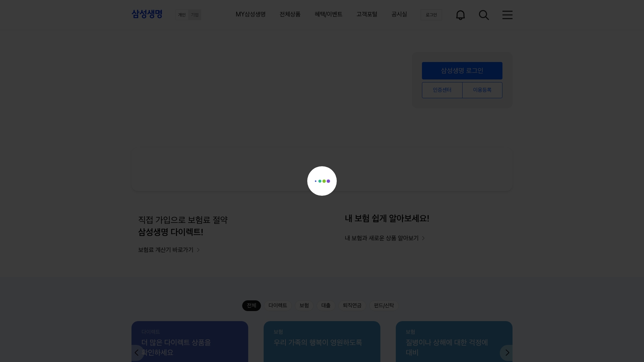Open the 전체상품 menu
This screenshot has width=644, height=362.
click(x=290, y=14)
